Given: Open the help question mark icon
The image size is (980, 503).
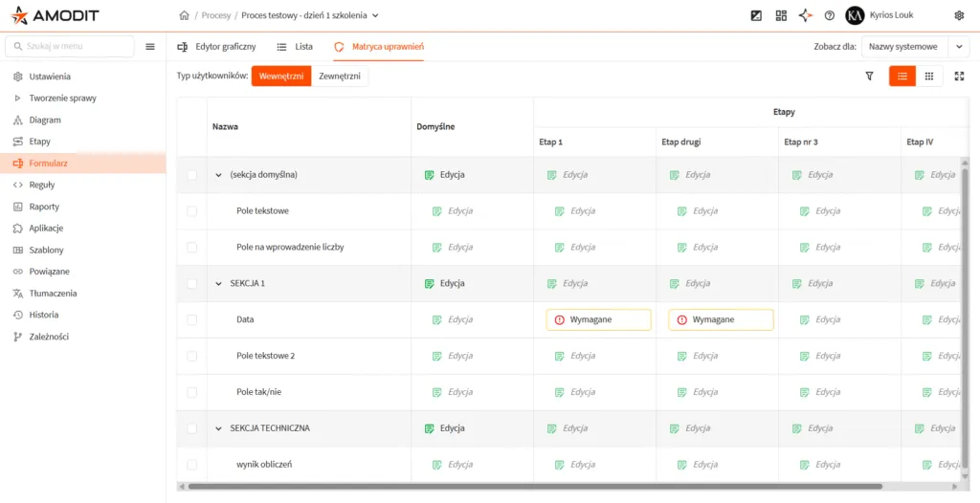Looking at the screenshot, I should (830, 15).
